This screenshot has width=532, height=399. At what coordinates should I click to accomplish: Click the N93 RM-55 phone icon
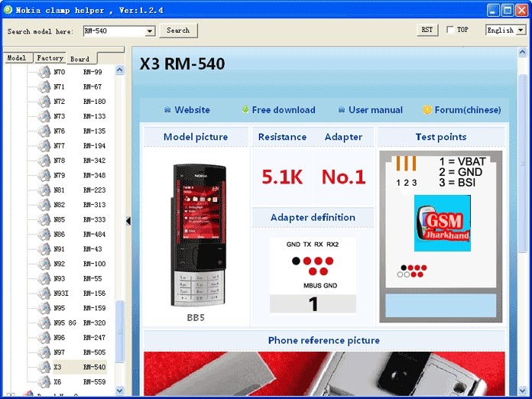point(44,278)
